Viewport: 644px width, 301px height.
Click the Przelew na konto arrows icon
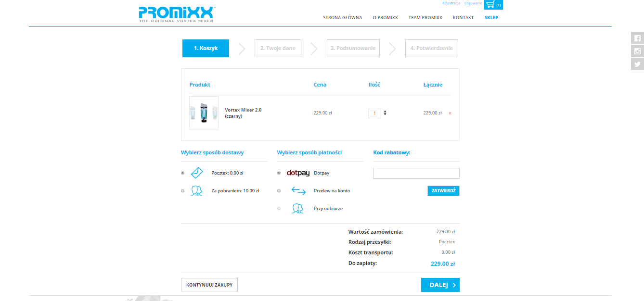tap(298, 191)
